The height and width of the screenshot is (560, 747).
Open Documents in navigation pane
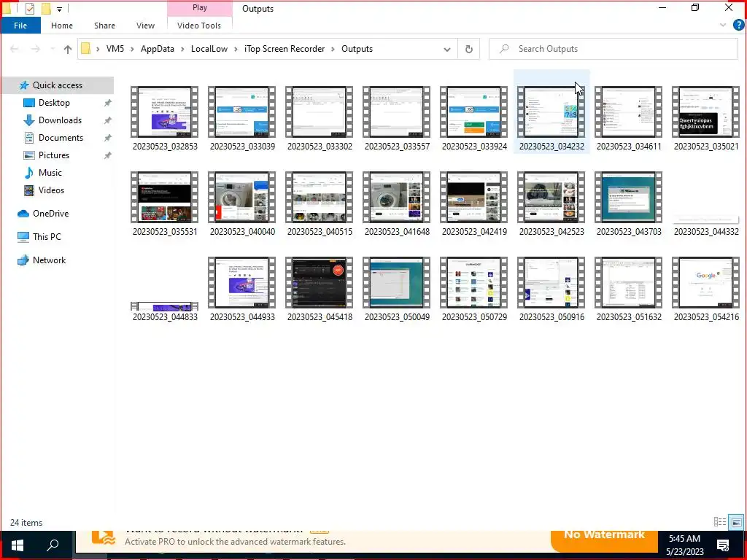click(x=61, y=138)
